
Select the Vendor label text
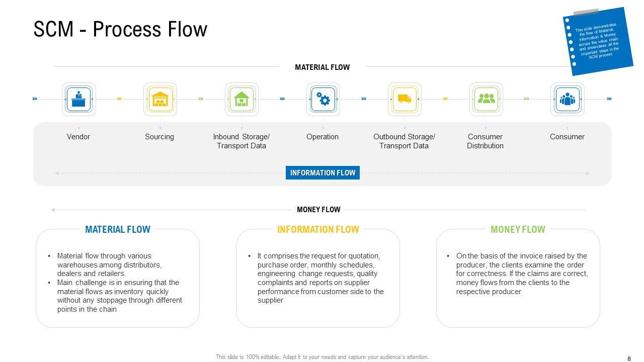(78, 137)
